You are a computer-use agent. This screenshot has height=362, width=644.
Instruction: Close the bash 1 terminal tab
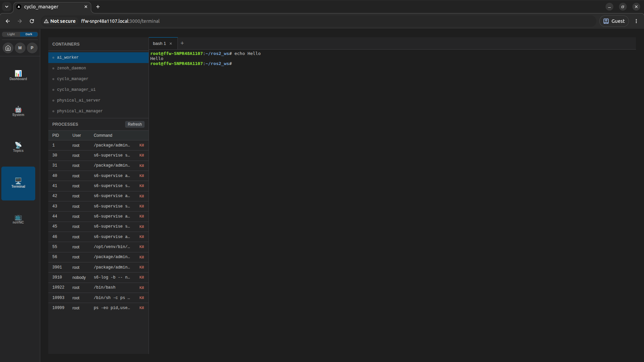(171, 44)
